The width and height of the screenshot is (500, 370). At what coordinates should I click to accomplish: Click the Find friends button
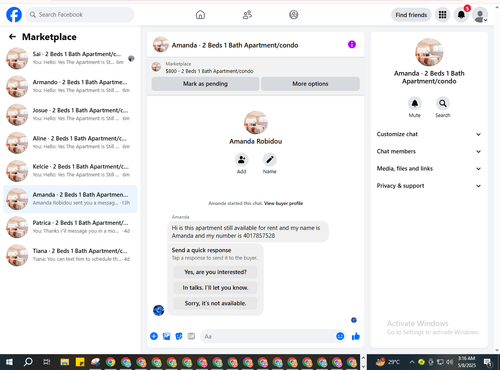[x=411, y=15]
